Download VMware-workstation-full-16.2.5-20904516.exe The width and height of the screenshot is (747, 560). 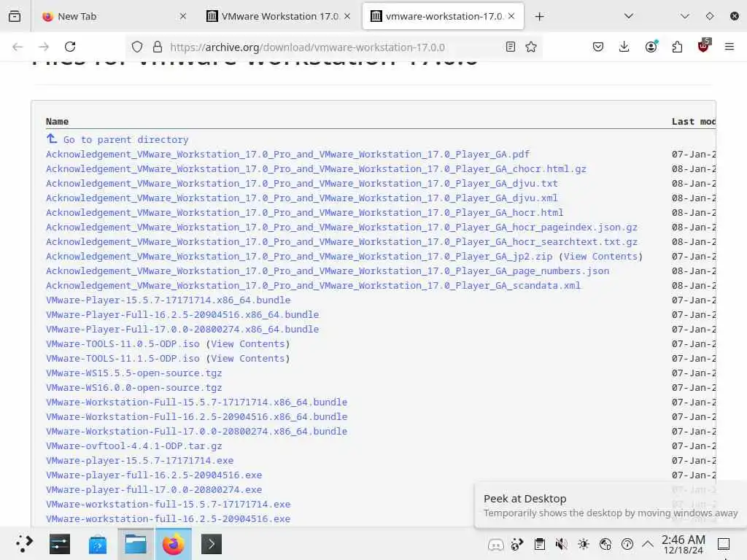(x=169, y=518)
